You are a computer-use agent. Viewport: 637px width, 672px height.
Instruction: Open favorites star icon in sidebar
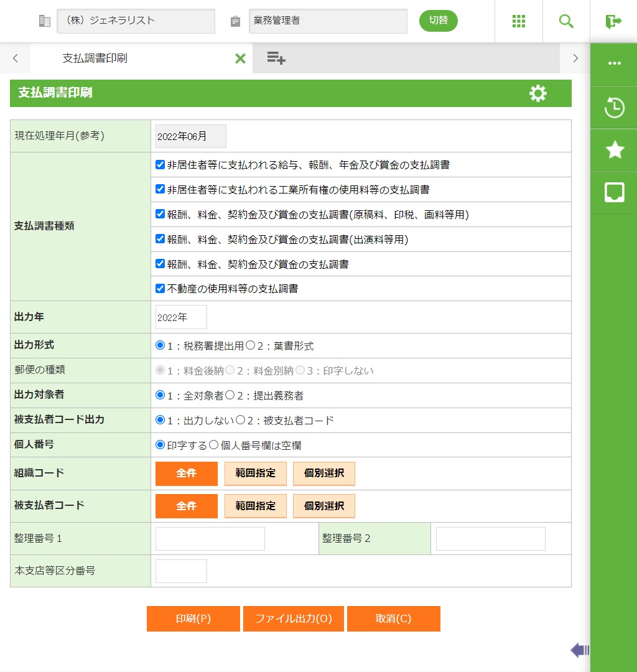tap(614, 150)
